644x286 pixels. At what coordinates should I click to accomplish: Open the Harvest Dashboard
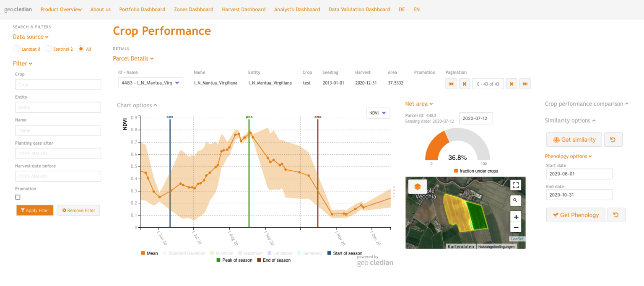coord(244,9)
